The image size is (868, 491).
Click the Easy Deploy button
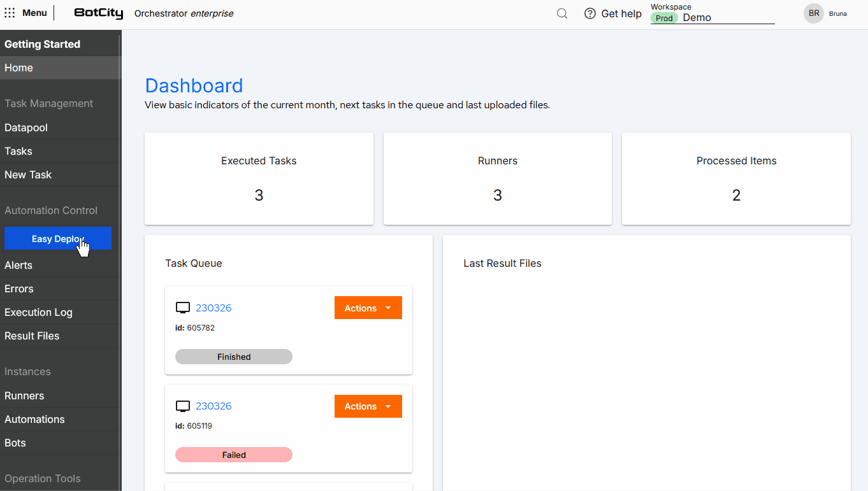click(x=58, y=238)
